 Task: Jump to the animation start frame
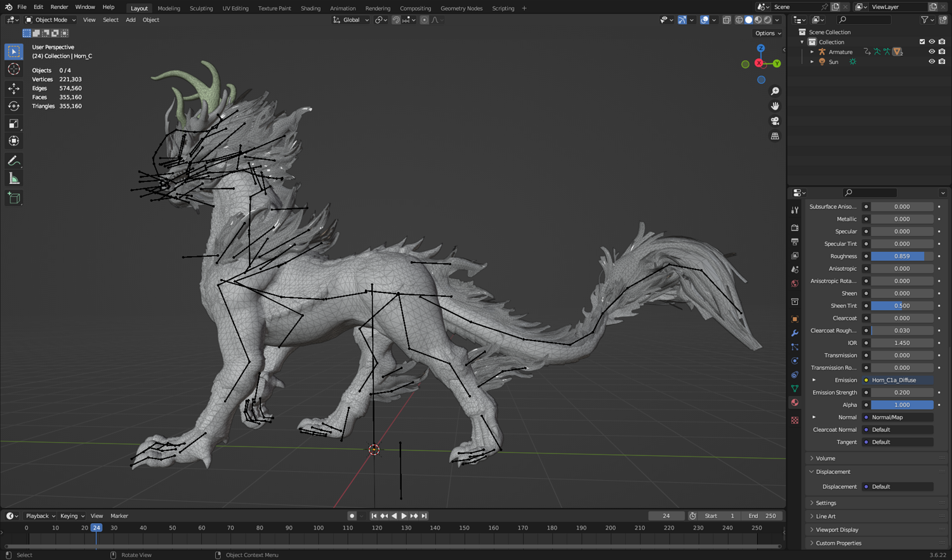point(374,516)
